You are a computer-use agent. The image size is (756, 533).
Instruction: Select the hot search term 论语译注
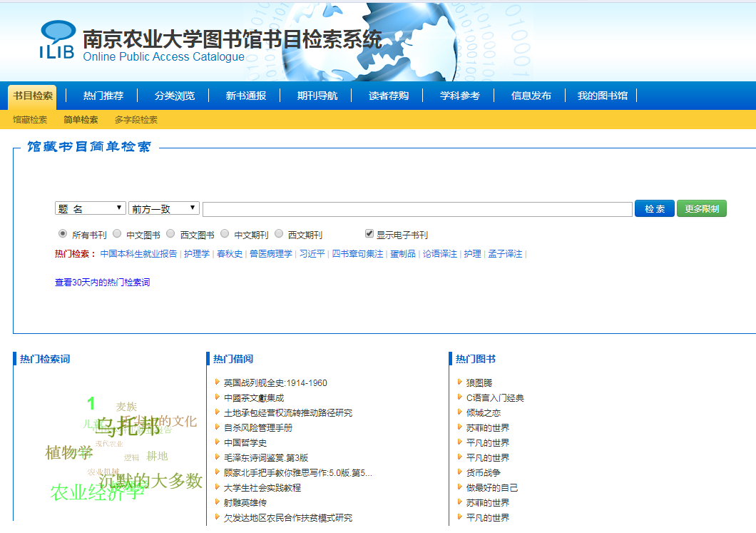click(440, 254)
